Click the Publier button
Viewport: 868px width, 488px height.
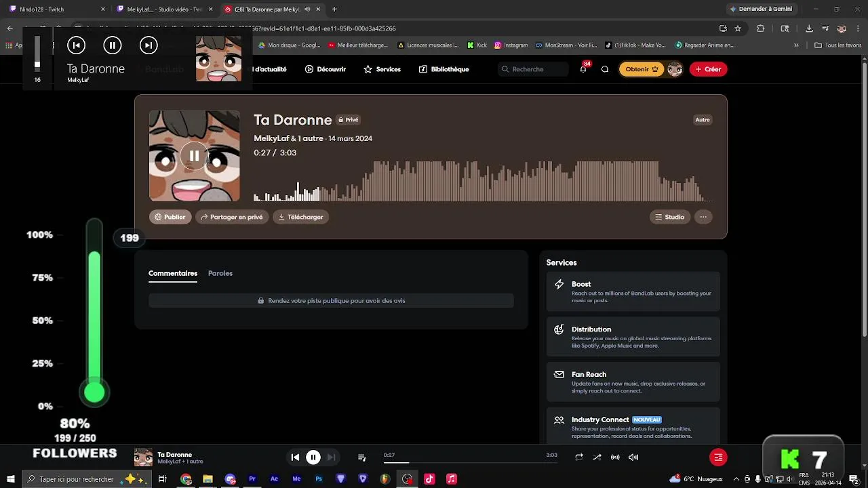pyautogui.click(x=170, y=217)
